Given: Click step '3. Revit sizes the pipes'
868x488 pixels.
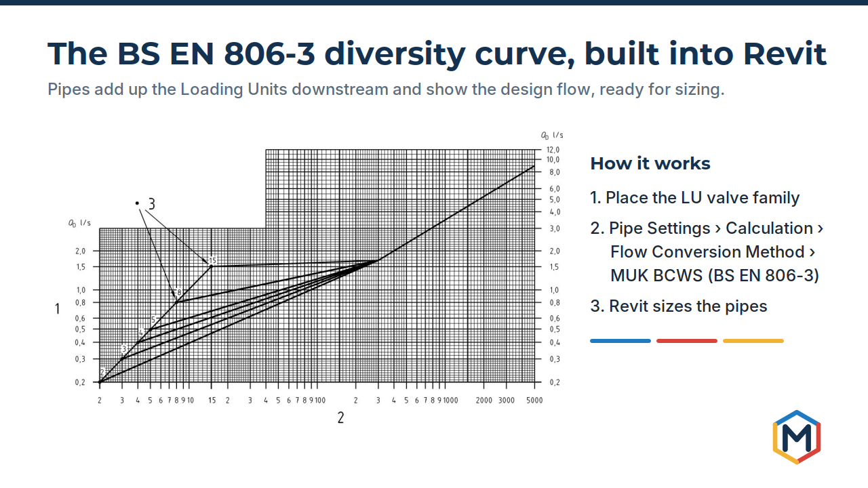Looking at the screenshot, I should (679, 306).
